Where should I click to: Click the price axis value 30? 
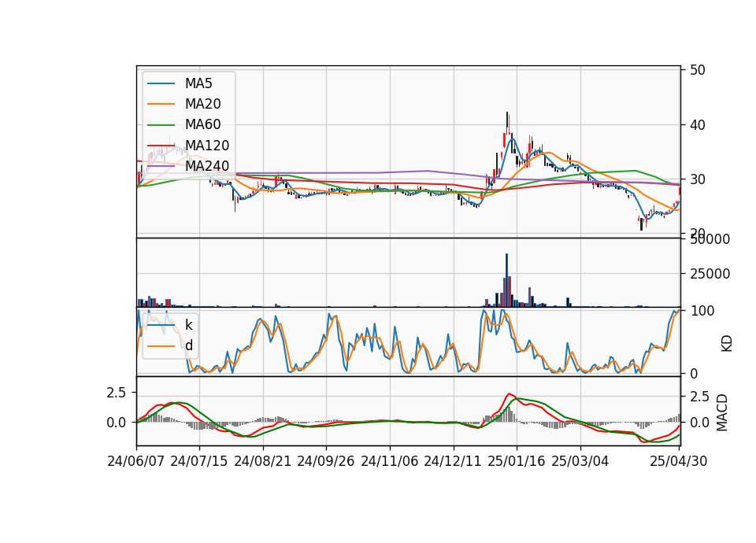point(698,179)
